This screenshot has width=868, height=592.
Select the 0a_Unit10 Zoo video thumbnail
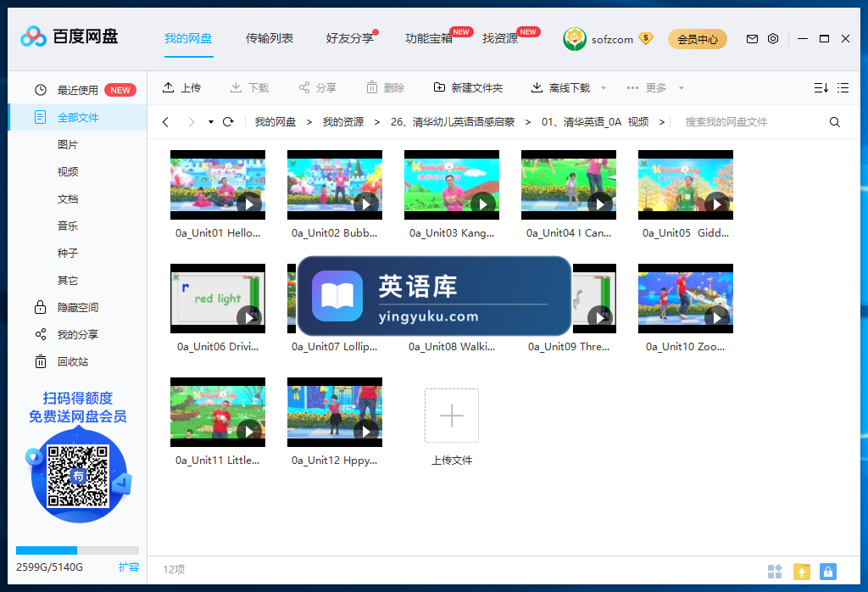685,299
